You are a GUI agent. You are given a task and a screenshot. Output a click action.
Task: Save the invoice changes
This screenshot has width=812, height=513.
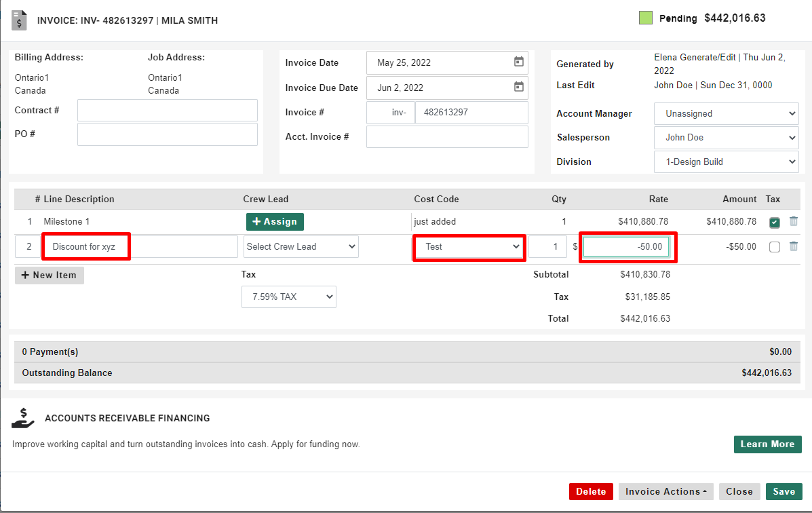coord(784,491)
